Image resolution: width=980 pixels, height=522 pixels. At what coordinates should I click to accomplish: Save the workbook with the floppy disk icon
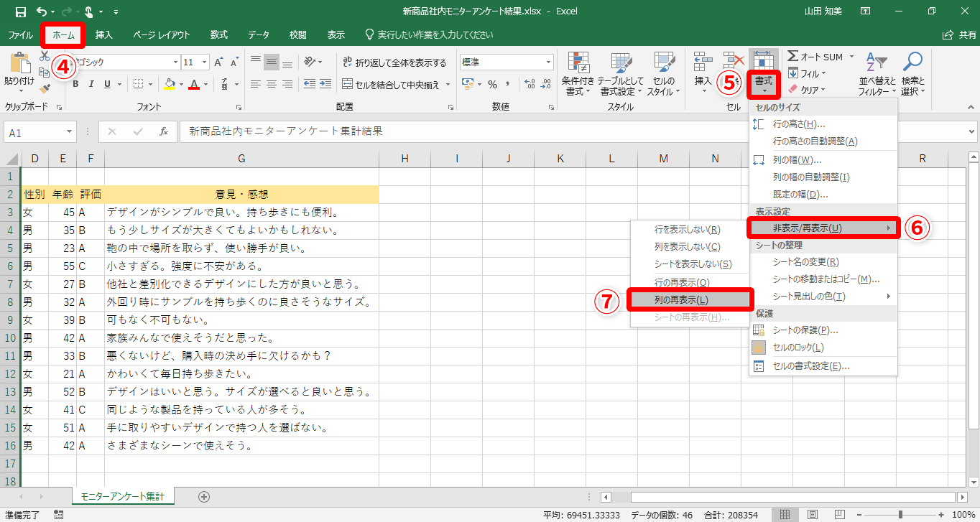point(20,12)
